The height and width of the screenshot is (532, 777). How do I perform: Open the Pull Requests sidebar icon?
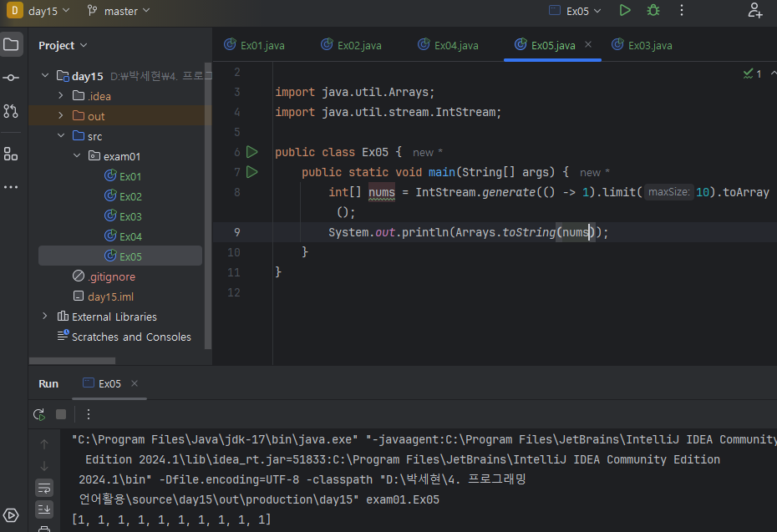point(11,111)
